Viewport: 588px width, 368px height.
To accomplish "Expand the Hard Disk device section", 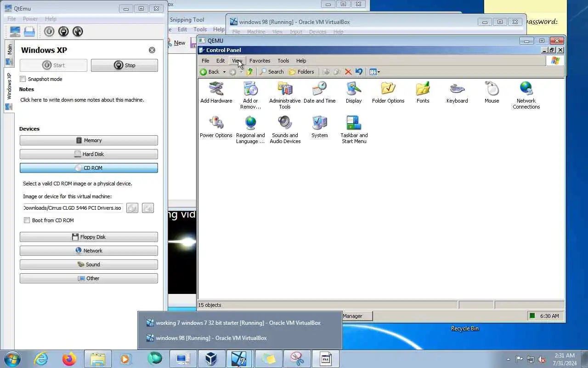I will (89, 154).
